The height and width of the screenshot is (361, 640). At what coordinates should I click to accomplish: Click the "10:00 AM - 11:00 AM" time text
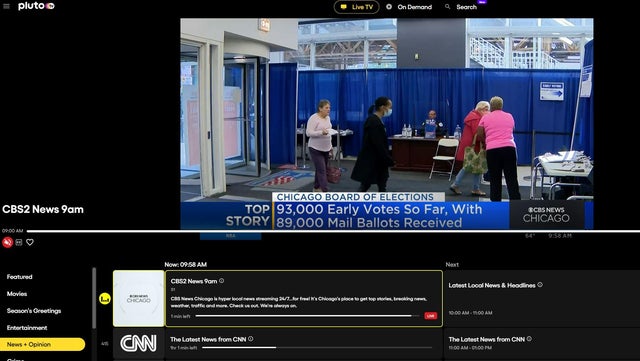(x=471, y=313)
